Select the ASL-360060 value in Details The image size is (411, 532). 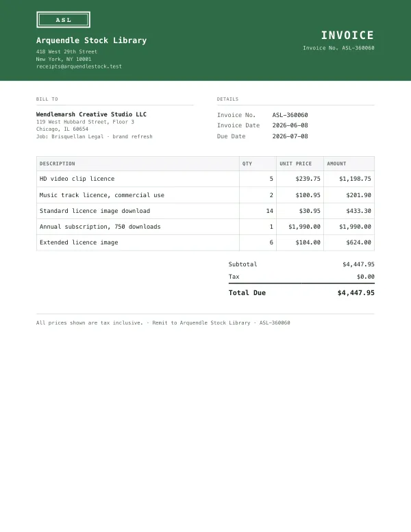pos(290,115)
